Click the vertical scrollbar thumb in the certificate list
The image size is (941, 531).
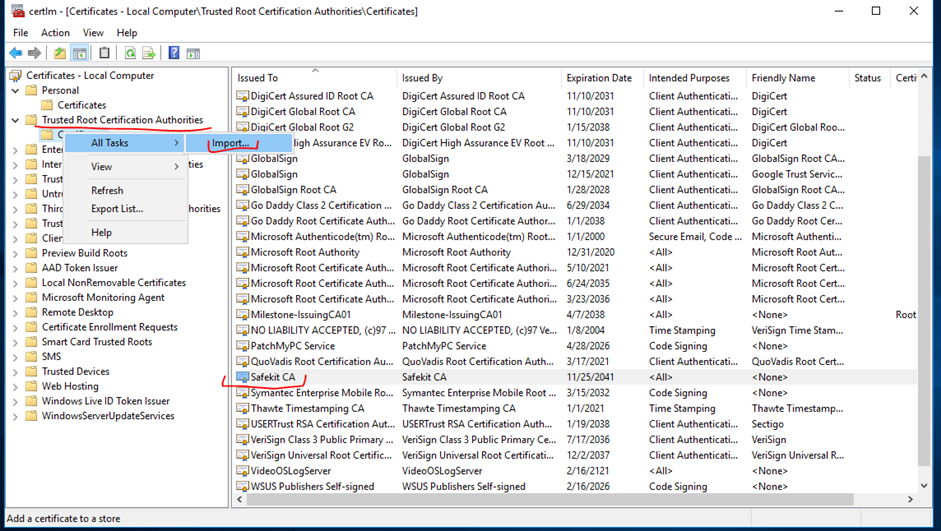click(924, 309)
